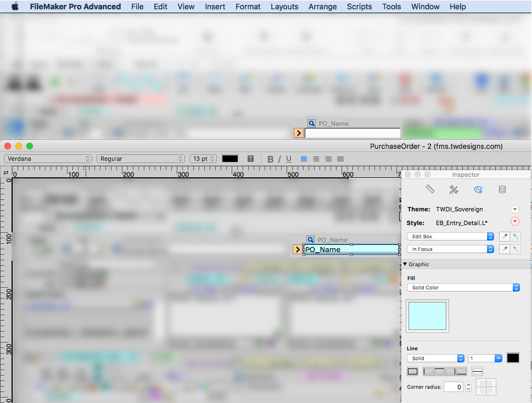532x403 pixels.
Task: Open the Edit menu
Action: (160, 7)
